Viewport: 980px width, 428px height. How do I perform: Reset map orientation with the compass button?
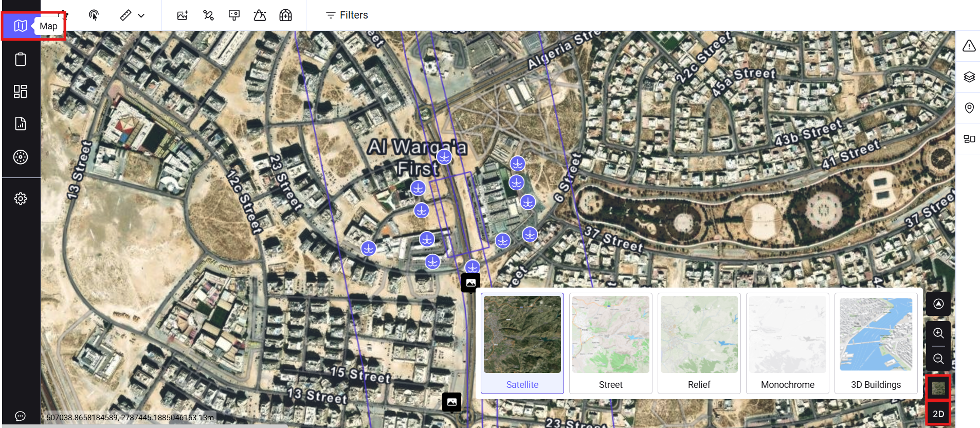(938, 304)
